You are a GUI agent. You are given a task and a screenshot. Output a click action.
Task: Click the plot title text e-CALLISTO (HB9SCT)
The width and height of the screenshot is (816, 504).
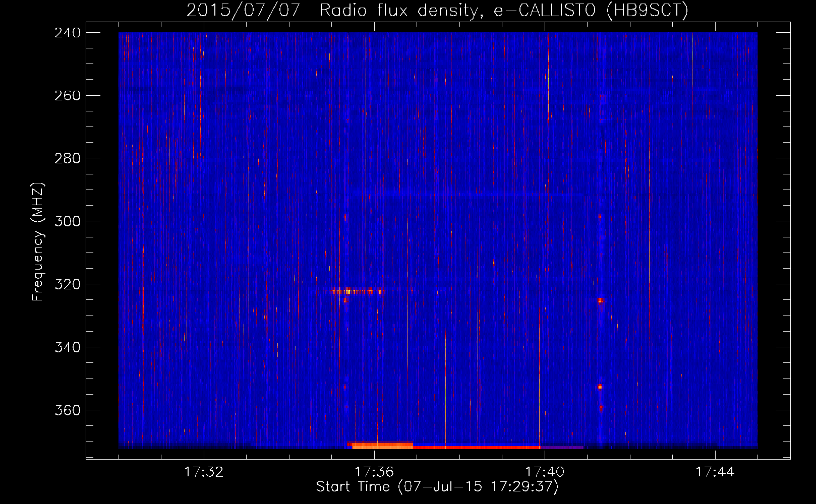point(591,10)
